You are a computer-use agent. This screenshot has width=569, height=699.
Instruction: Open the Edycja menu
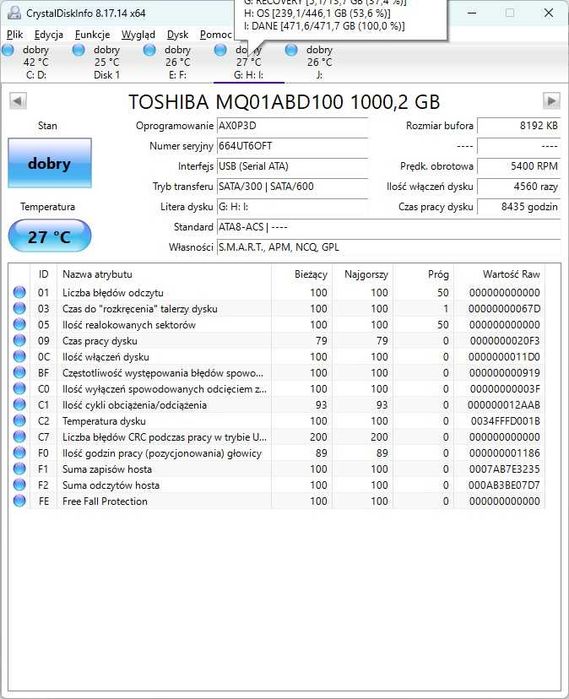49,35
